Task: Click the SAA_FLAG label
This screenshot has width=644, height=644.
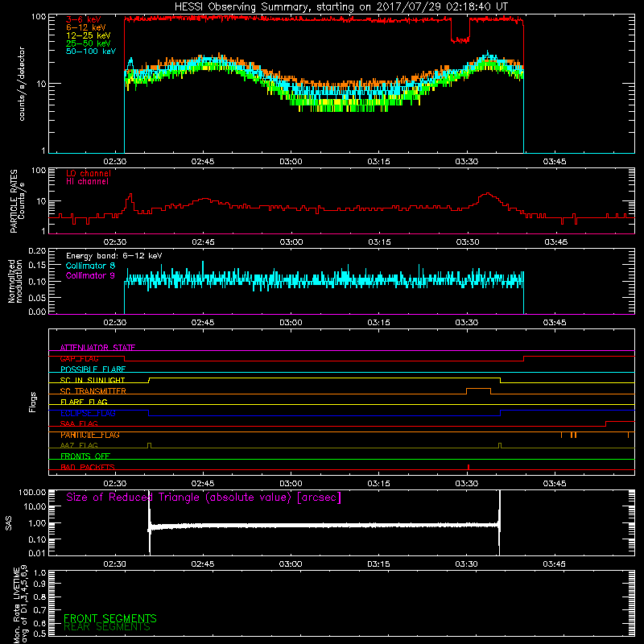Action: 79,424
